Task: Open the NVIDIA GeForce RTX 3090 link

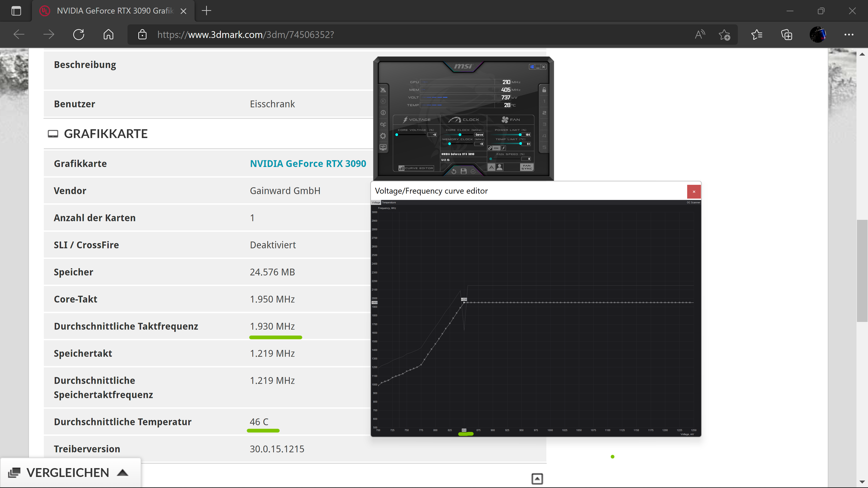Action: coord(308,164)
